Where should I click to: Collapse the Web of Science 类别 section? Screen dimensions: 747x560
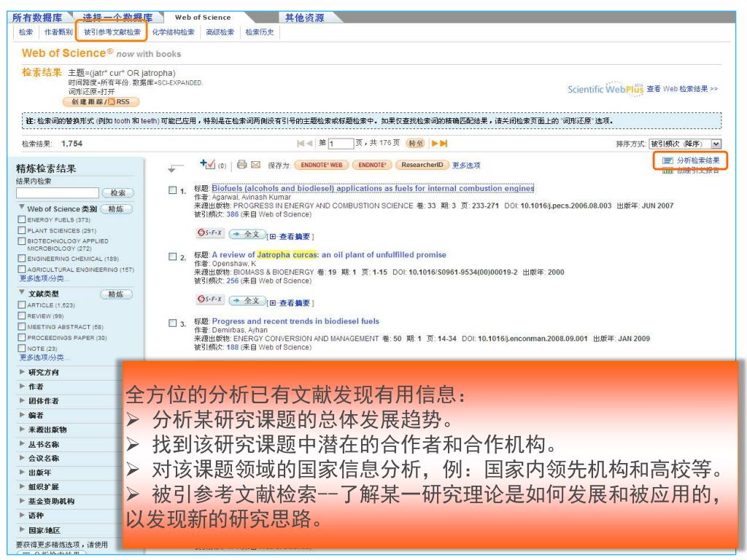coord(21,207)
